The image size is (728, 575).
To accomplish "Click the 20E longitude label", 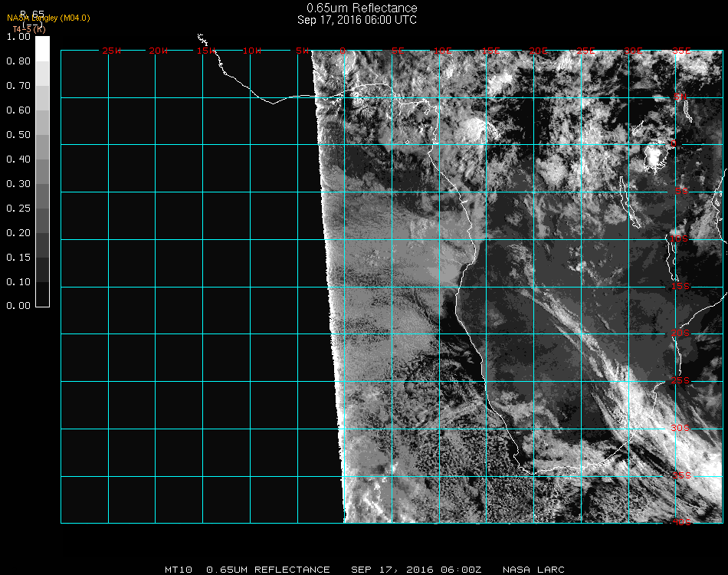I will pyautogui.click(x=539, y=51).
